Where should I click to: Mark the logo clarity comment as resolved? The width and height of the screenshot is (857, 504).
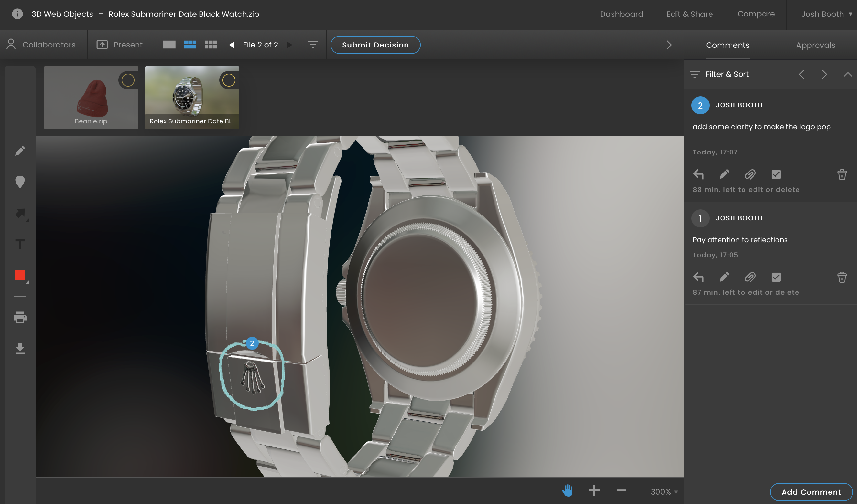(776, 174)
